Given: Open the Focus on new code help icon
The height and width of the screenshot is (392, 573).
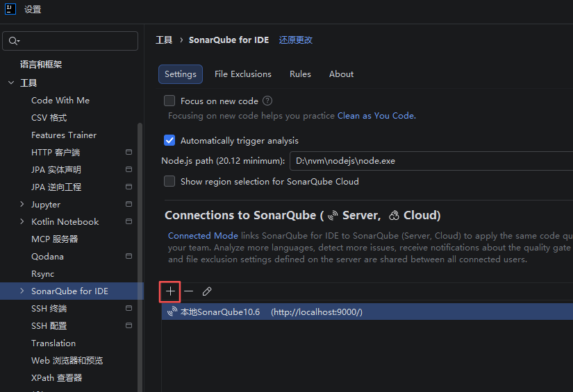Looking at the screenshot, I should pos(267,101).
